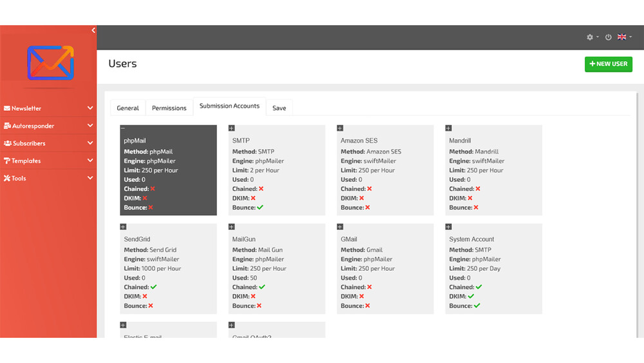Click the Templates paint roller icon
644x363 pixels.
(x=7, y=161)
